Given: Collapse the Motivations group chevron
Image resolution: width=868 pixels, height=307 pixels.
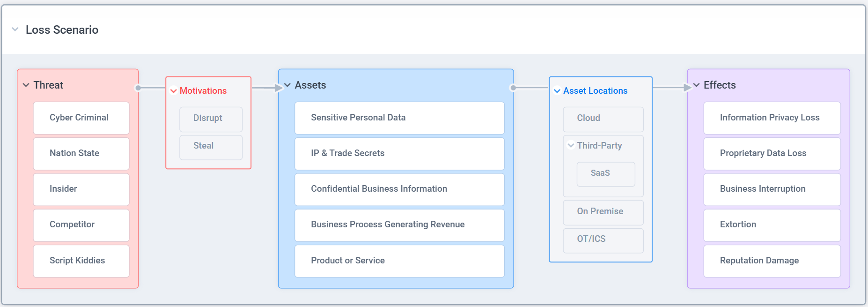Looking at the screenshot, I should [x=174, y=91].
